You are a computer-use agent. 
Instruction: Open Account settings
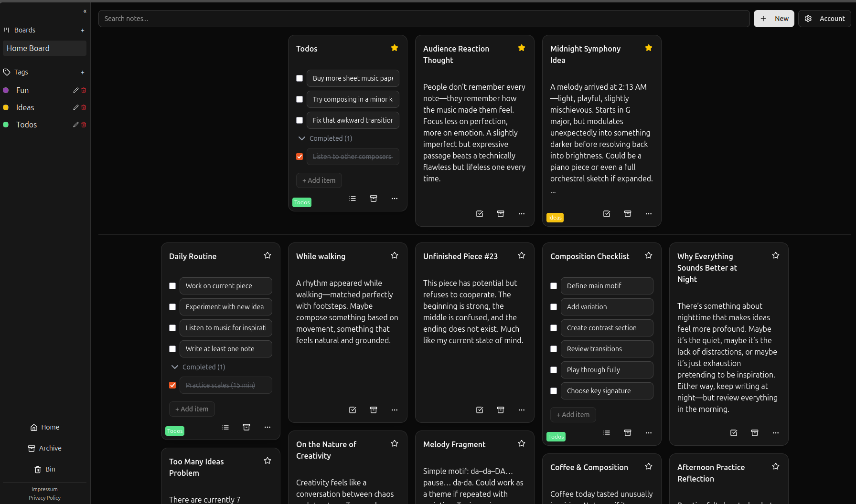click(x=824, y=19)
